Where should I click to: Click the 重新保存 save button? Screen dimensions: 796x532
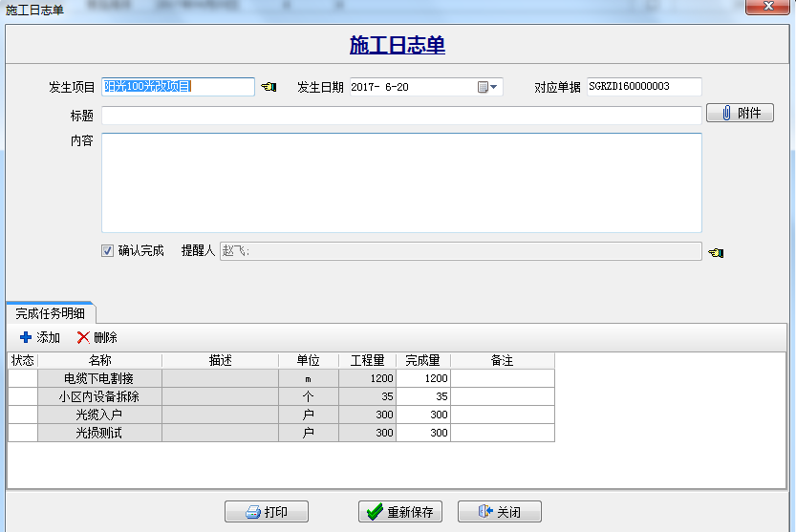[x=400, y=512]
